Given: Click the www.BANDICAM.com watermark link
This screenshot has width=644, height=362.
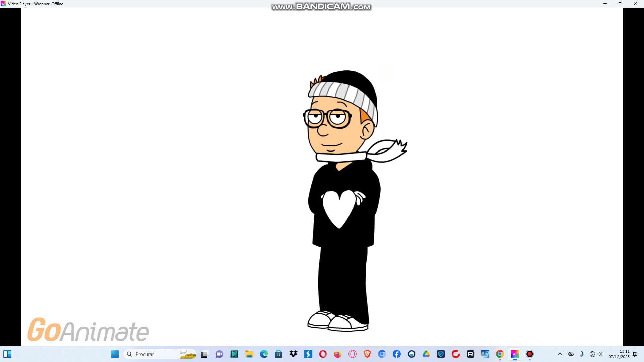Looking at the screenshot, I should (x=321, y=6).
